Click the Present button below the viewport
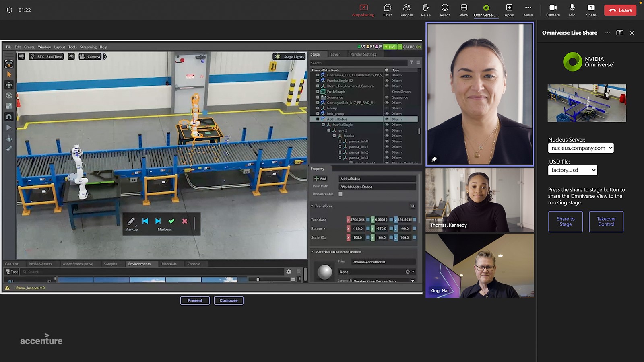Screen dimensions: 644x362 click(195, 300)
